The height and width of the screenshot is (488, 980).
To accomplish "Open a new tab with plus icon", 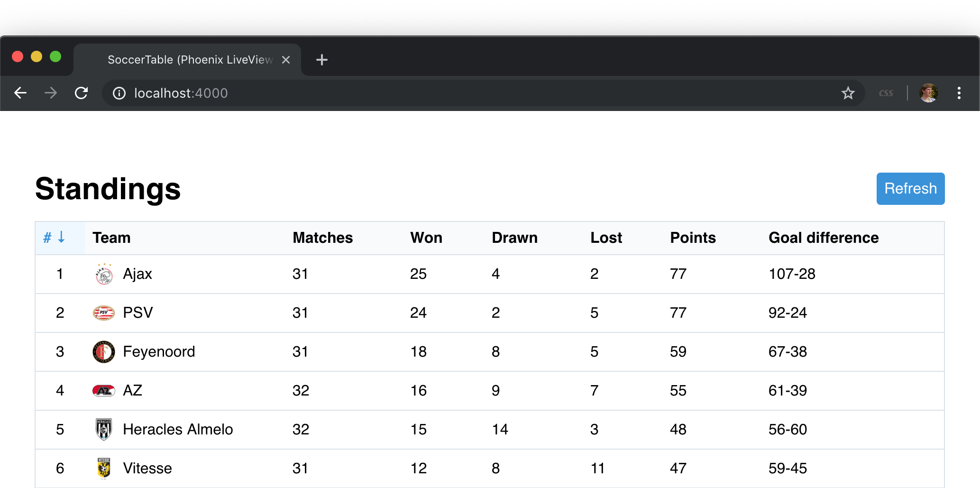I will pos(322,60).
